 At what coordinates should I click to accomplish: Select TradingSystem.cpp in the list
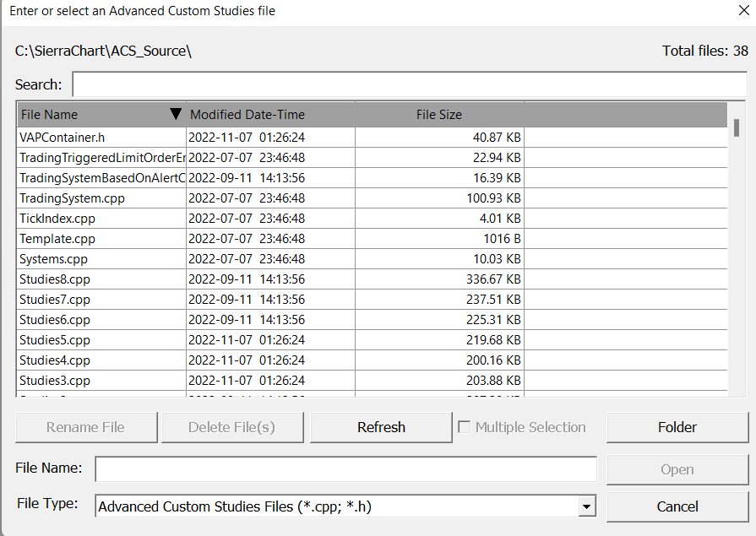[x=72, y=198]
